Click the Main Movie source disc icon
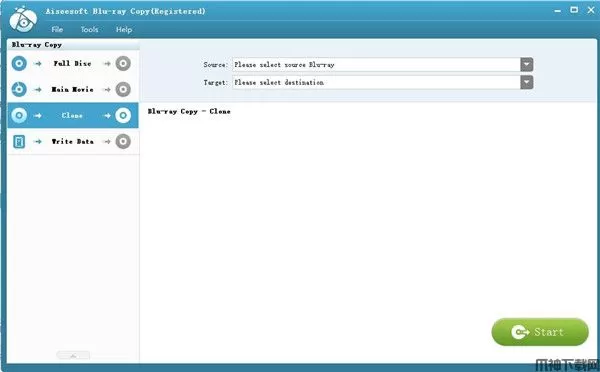The image size is (600, 372). tap(19, 90)
